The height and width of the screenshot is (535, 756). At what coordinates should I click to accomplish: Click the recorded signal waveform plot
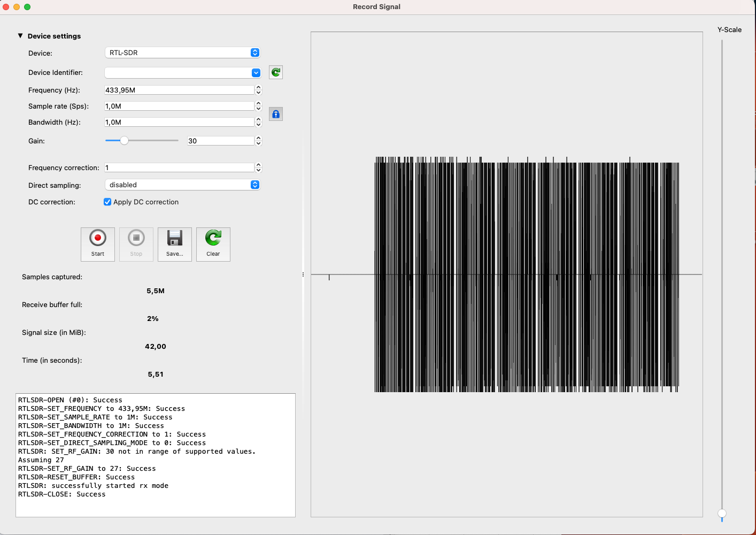[506, 274]
